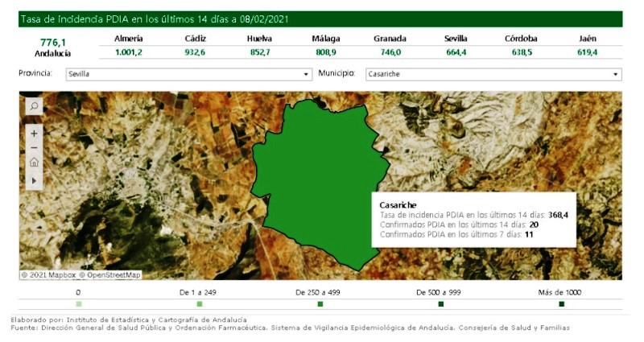
Task: Click the Más de 1000 legend swatch
Action: point(561,304)
